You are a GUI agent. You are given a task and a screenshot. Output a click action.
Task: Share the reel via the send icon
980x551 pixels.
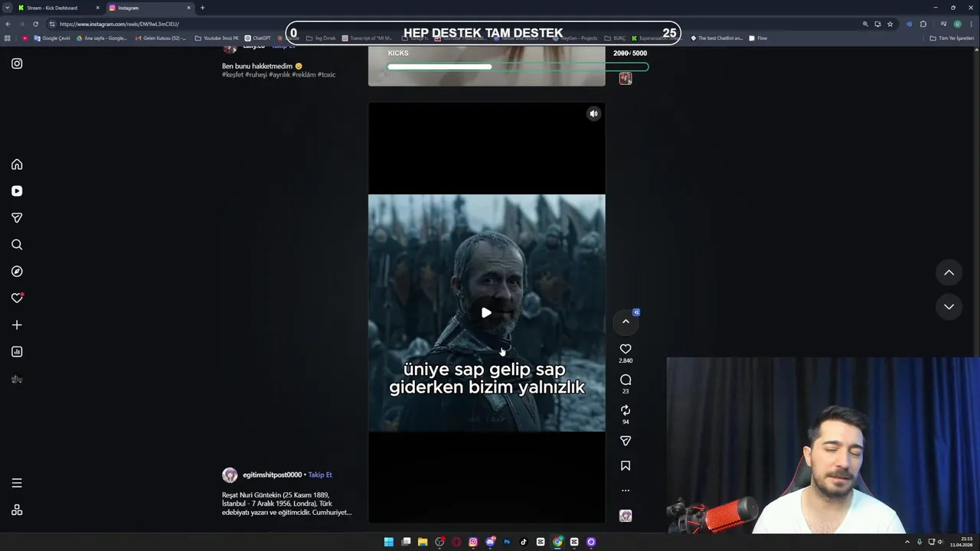[x=626, y=441]
